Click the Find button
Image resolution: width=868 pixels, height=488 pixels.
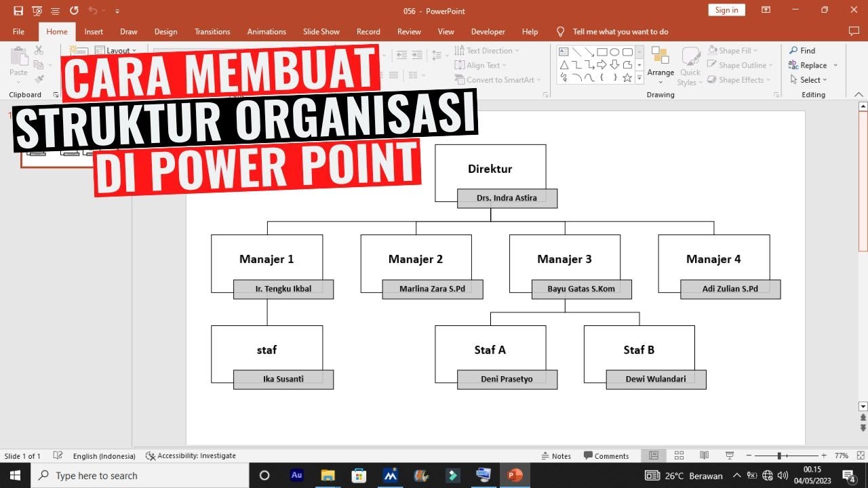[x=802, y=51]
